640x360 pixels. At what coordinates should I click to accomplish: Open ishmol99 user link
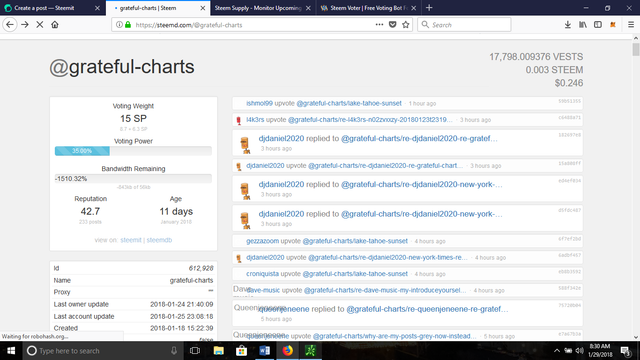click(x=259, y=103)
